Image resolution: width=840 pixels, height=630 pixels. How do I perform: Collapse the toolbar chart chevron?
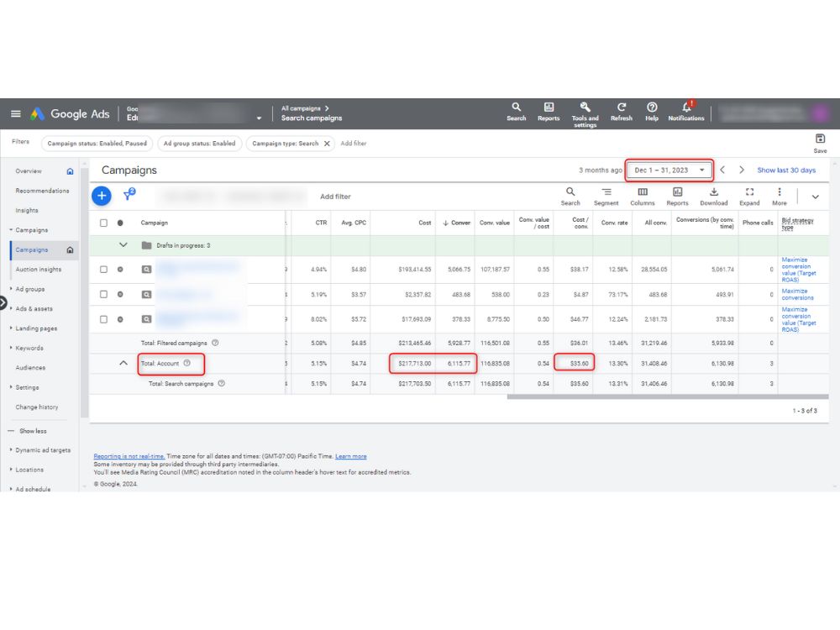[815, 197]
